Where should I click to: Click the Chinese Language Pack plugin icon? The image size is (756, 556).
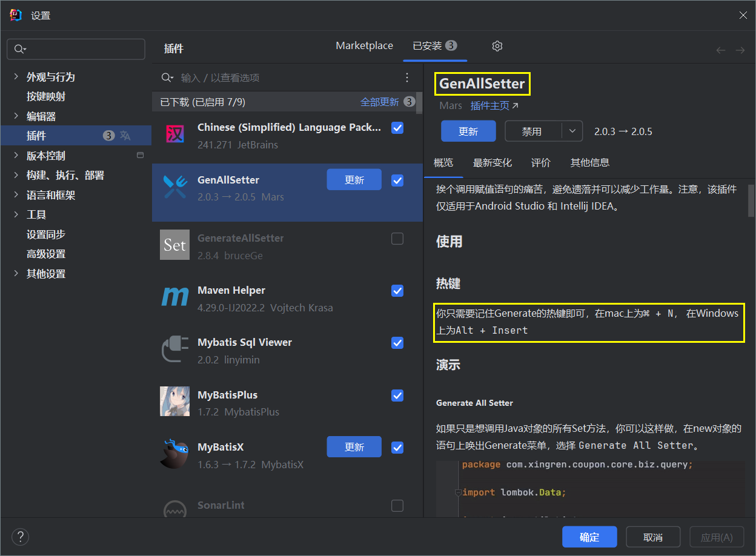coord(174,134)
